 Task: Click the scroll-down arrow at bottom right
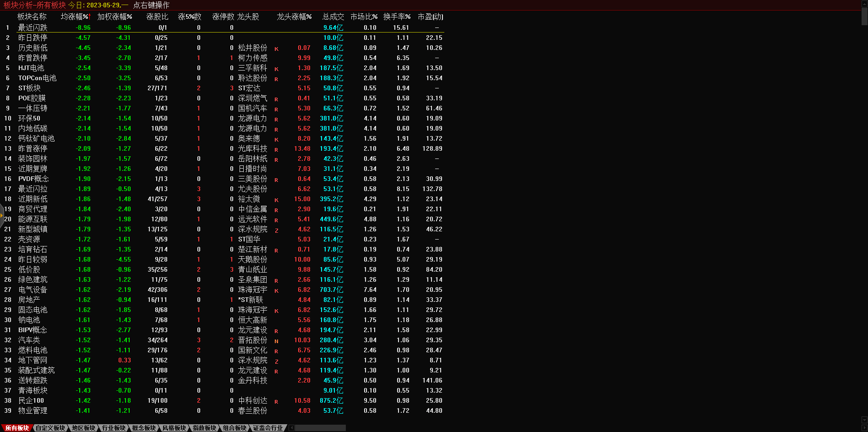864,420
